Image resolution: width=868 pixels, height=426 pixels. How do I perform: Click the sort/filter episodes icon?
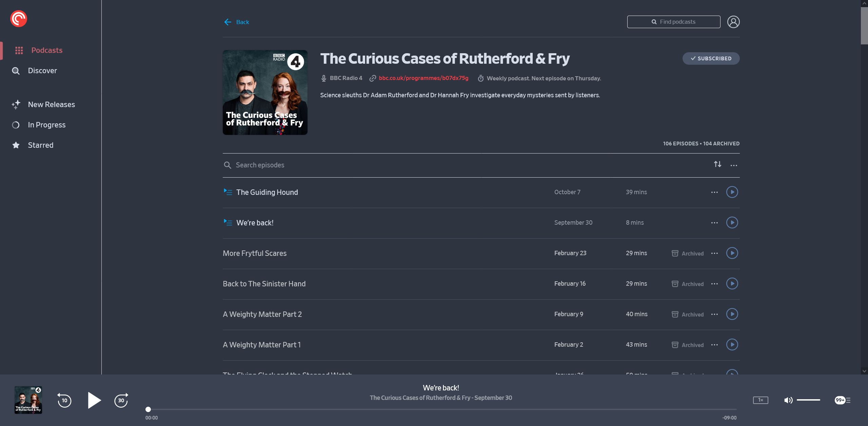coord(718,164)
